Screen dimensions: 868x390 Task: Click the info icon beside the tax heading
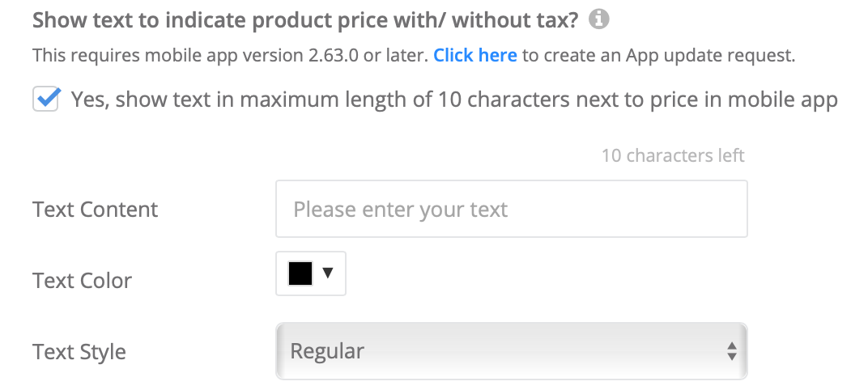[x=598, y=19]
